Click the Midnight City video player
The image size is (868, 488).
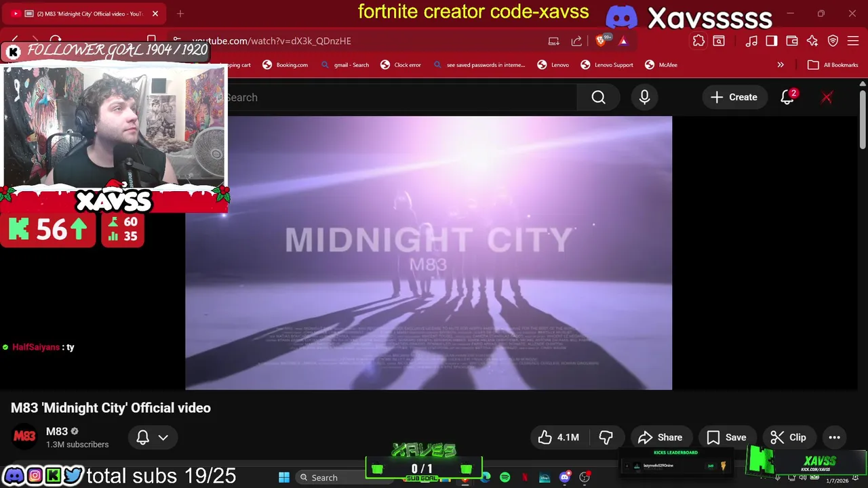[x=429, y=253]
